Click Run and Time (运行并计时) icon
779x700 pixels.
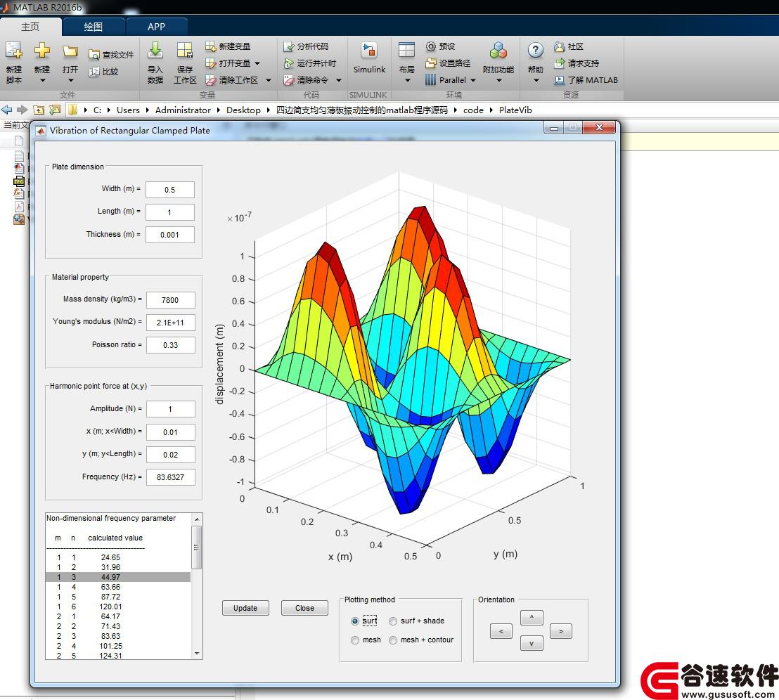(289, 63)
